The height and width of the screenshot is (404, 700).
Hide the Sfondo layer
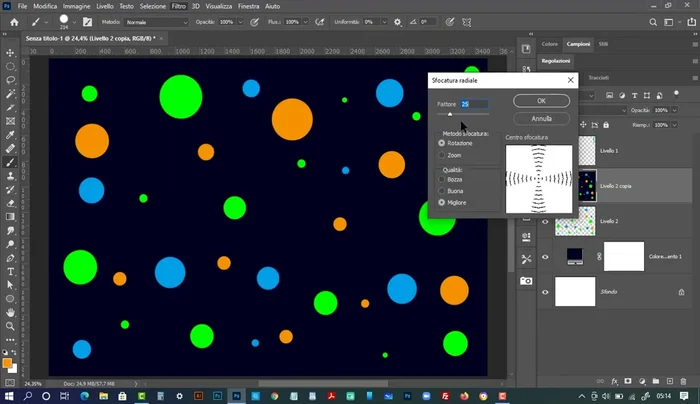[545, 292]
